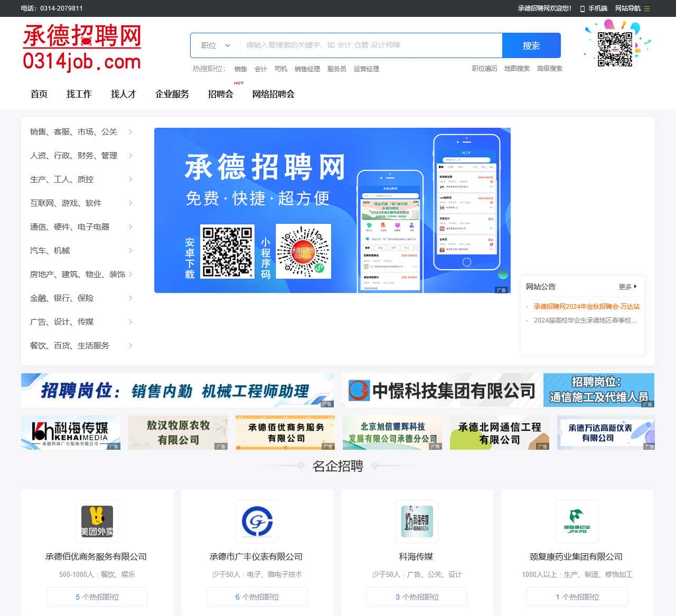Open 网络招聘会 menu item

[x=274, y=94]
